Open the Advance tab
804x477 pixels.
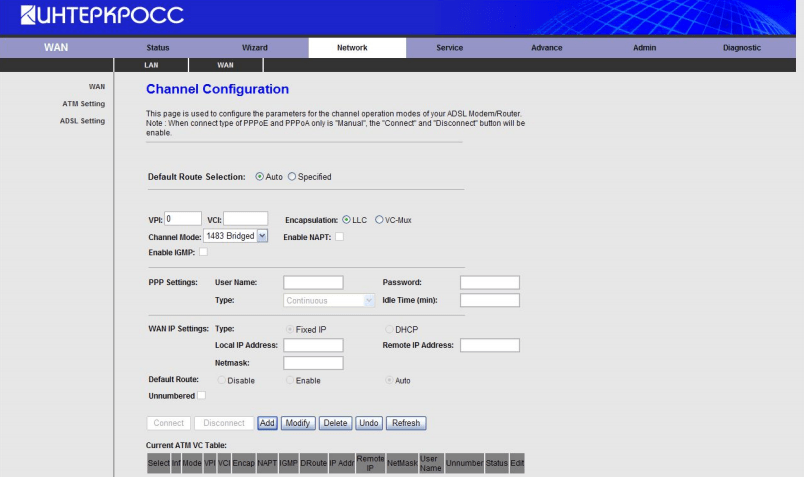click(547, 48)
